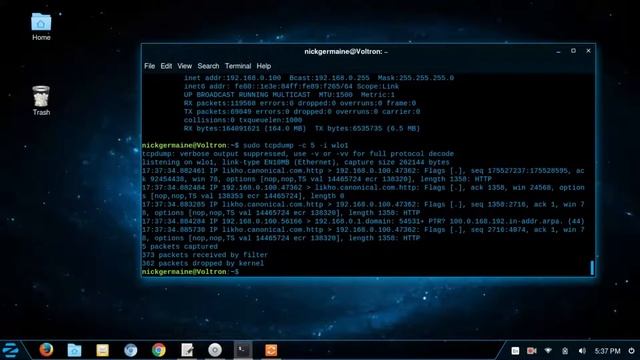This screenshot has width=640, height=360.
Task: Open the text editor taskbar icon
Action: [x=187, y=350]
